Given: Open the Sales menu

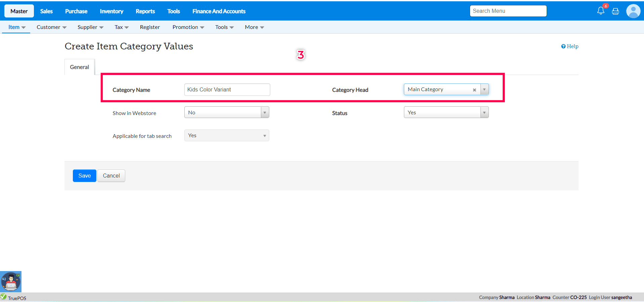Looking at the screenshot, I should pos(46,11).
